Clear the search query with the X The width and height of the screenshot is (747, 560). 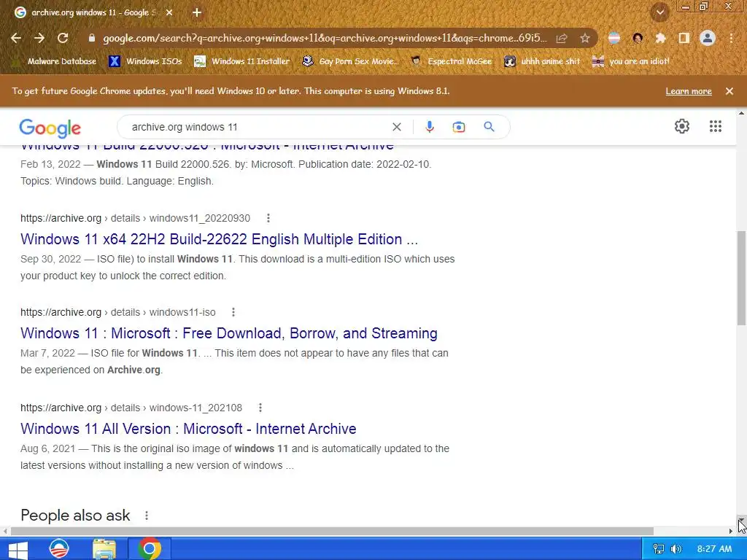396,127
